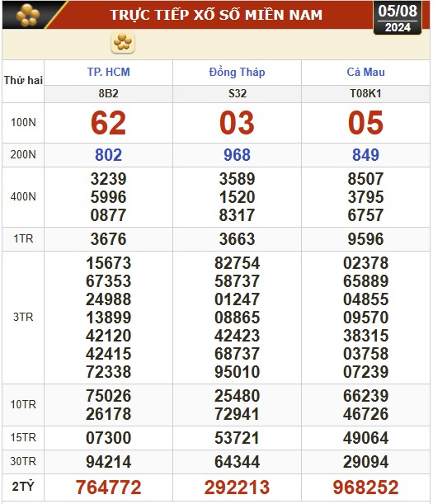Click the 1TR number 3663

click(237, 239)
